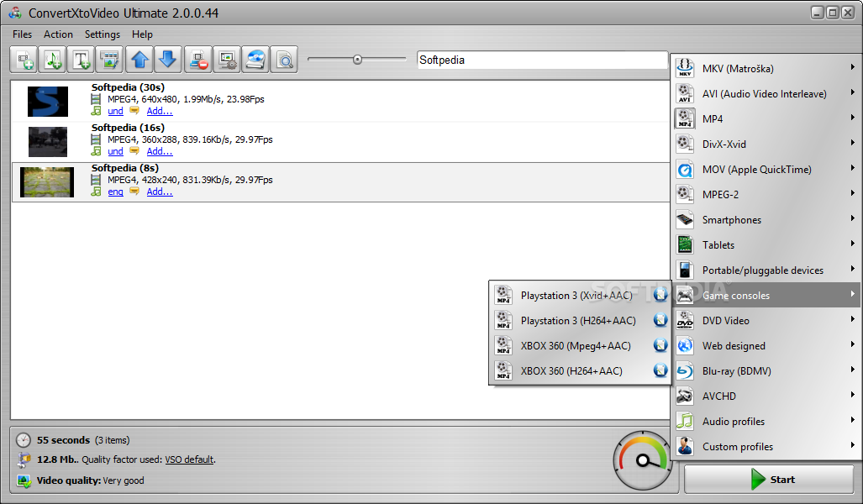Open the video editor toolbar icon
This screenshot has width=863, height=504.
110,60
